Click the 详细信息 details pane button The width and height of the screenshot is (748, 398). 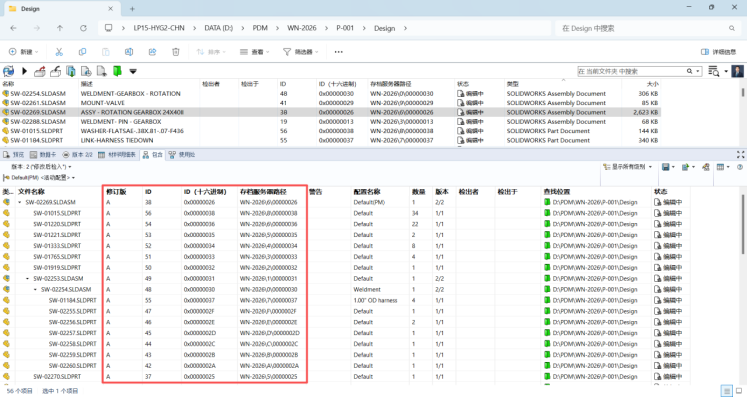(x=718, y=52)
